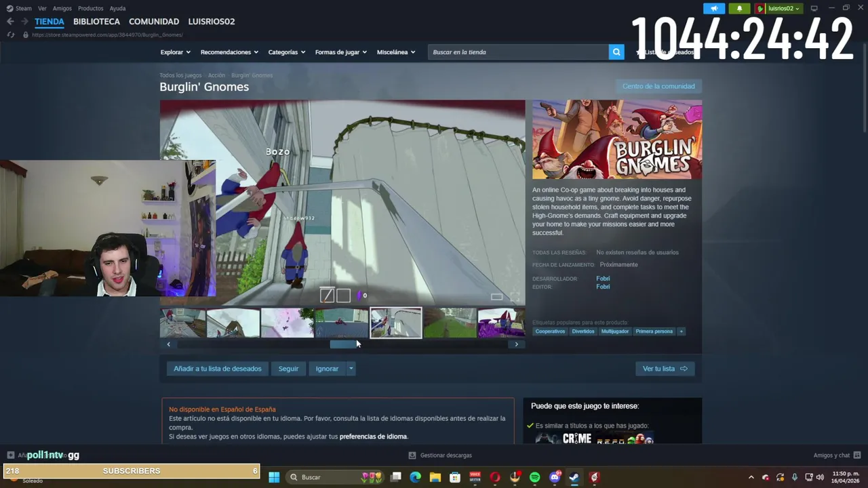Open the Steam menu with its logo
The width and height of the screenshot is (868, 488).
point(19,8)
